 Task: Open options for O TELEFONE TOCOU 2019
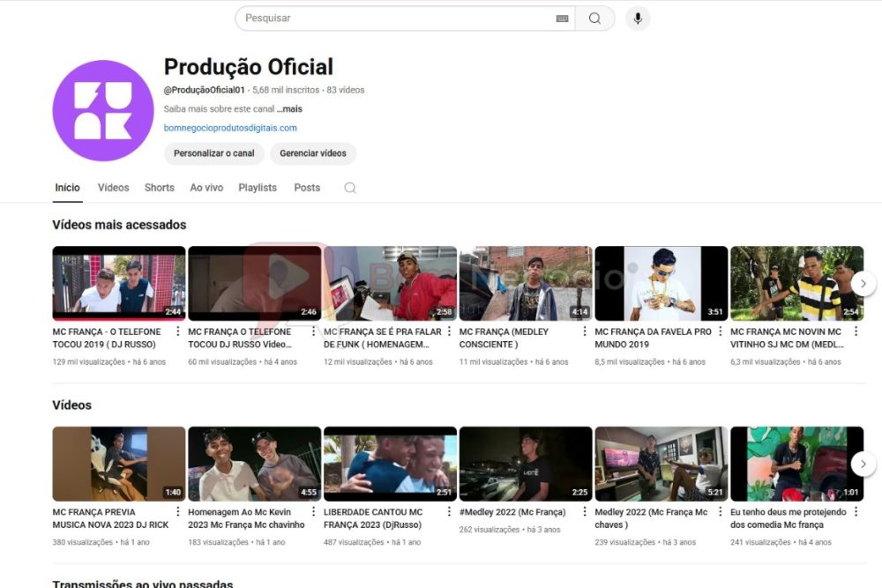pos(178,331)
